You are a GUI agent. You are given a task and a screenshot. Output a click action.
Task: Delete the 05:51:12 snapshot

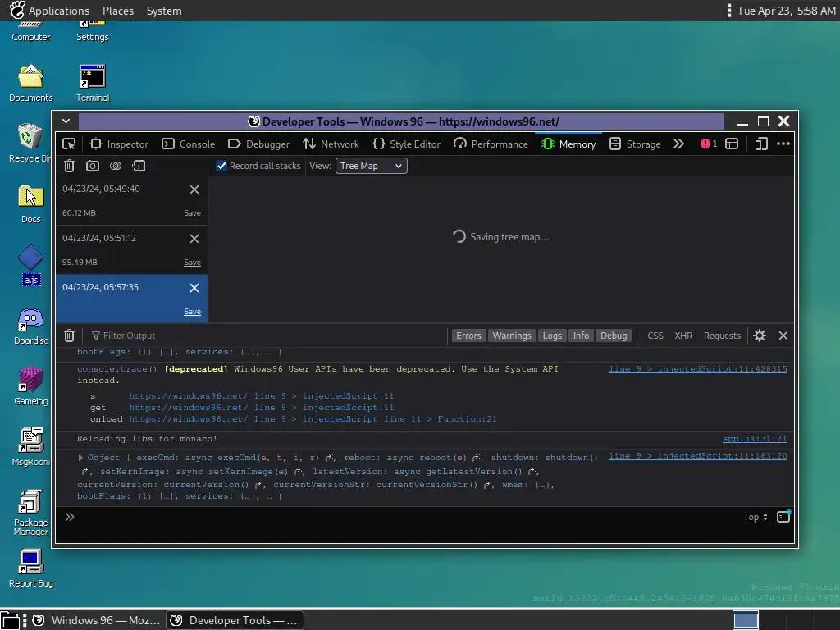tap(194, 239)
